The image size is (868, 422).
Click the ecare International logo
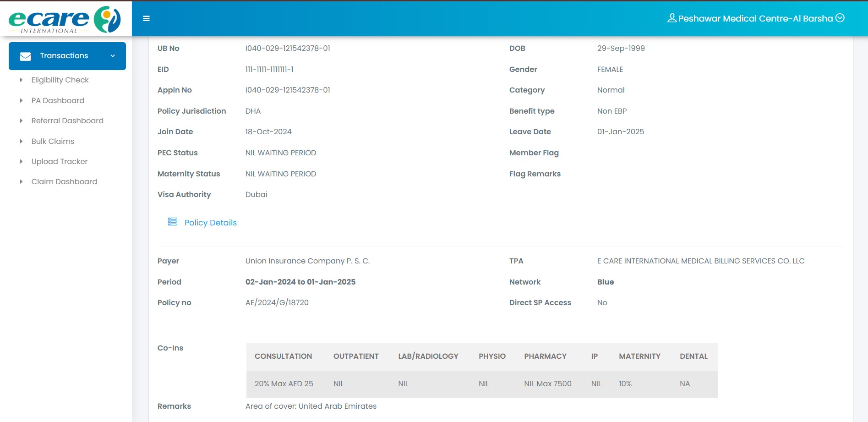click(x=65, y=19)
